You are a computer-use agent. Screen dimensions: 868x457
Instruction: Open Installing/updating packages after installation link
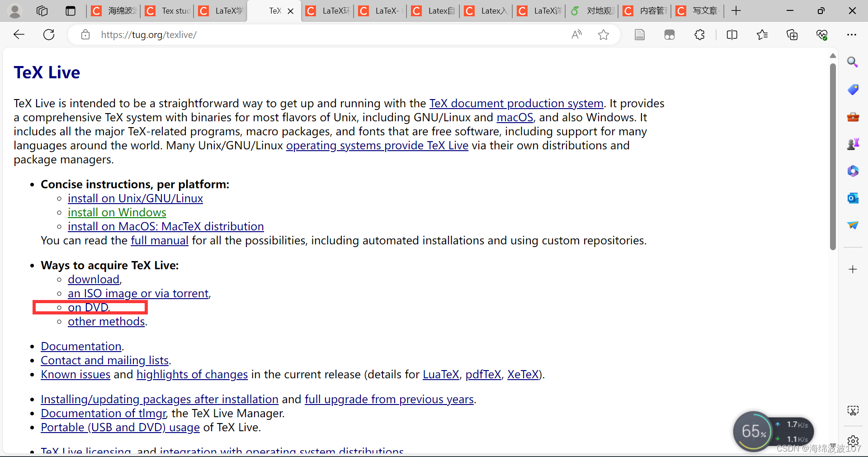click(x=160, y=399)
